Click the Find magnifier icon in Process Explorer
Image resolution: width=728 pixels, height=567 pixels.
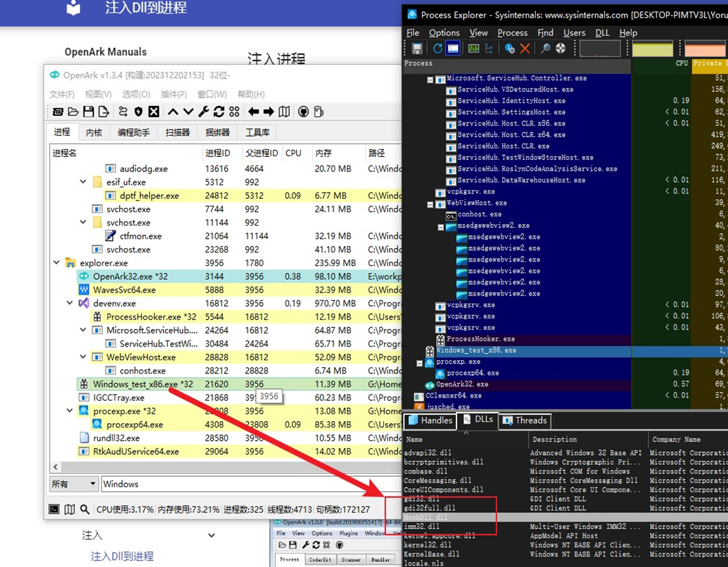(x=546, y=48)
